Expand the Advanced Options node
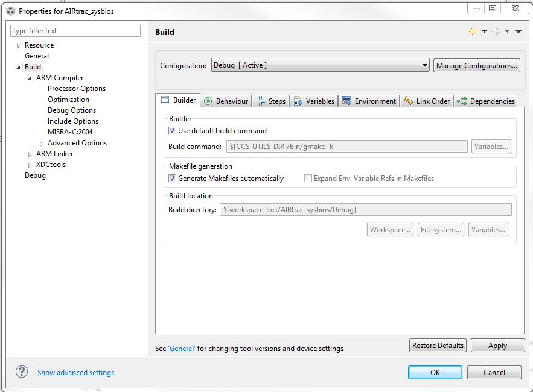The height and width of the screenshot is (392, 533). [x=42, y=144]
